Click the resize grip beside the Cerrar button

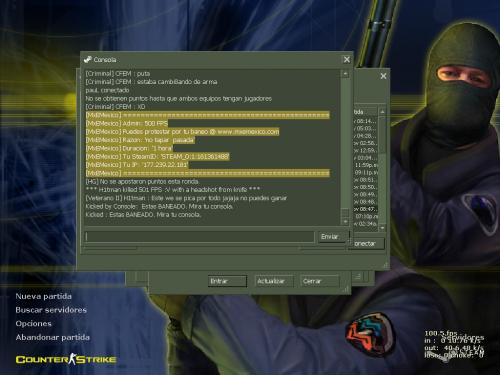(346, 290)
